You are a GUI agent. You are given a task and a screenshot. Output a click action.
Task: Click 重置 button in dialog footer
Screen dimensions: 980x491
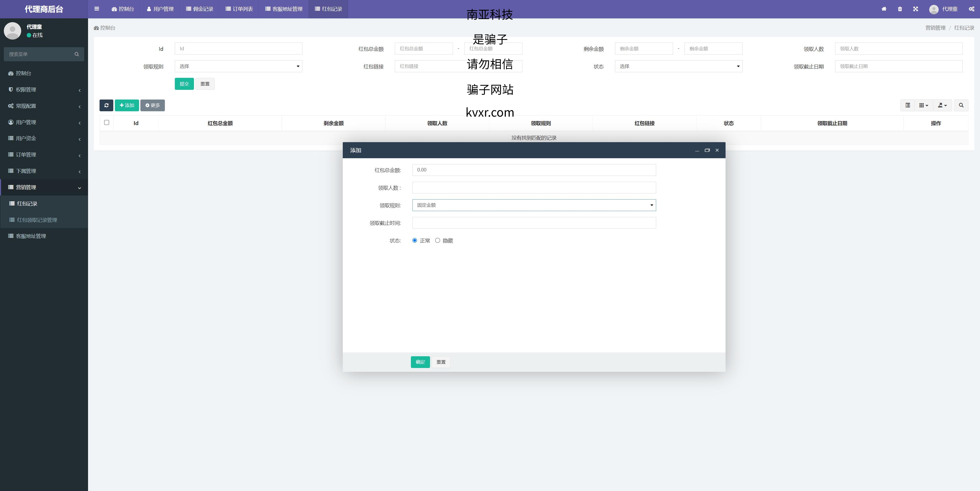441,362
